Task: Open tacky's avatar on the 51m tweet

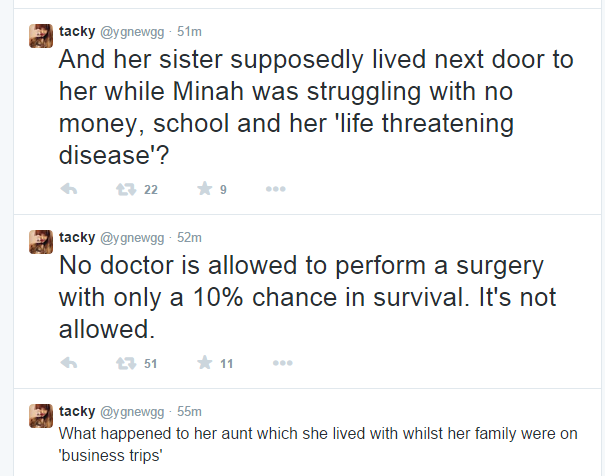Action: coord(40,37)
